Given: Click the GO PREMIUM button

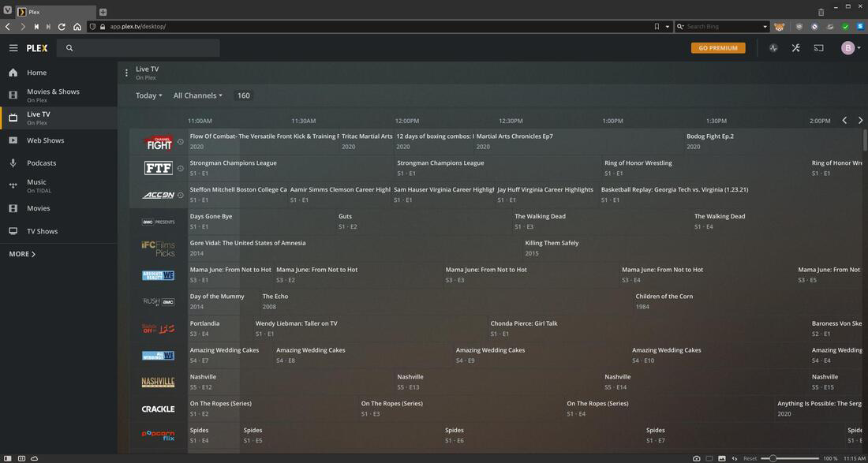Looking at the screenshot, I should click(x=718, y=48).
